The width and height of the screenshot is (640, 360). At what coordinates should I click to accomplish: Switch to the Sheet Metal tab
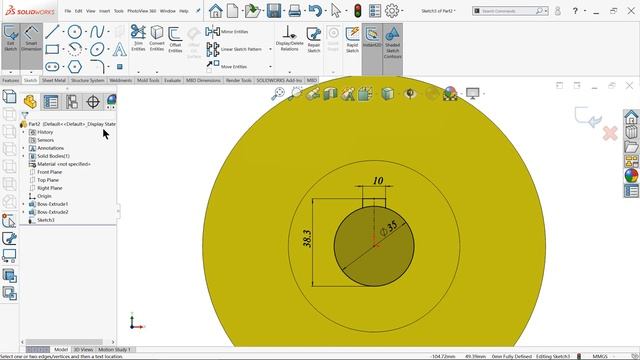pyautogui.click(x=54, y=80)
